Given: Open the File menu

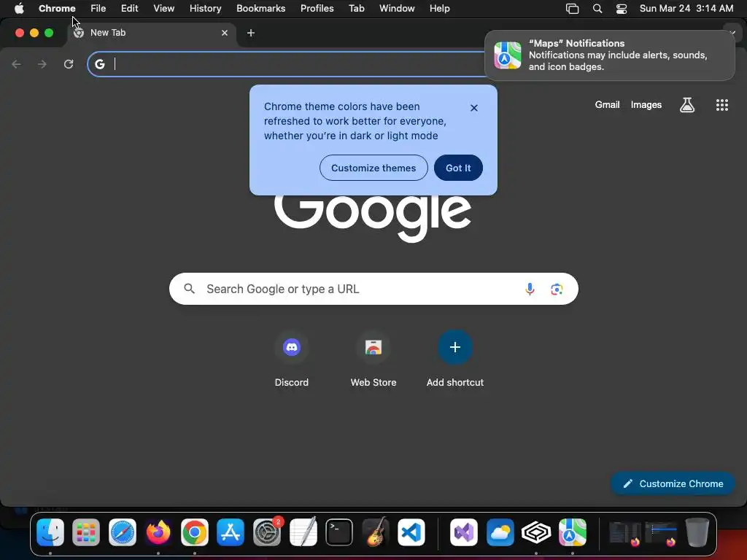Looking at the screenshot, I should 98,9.
